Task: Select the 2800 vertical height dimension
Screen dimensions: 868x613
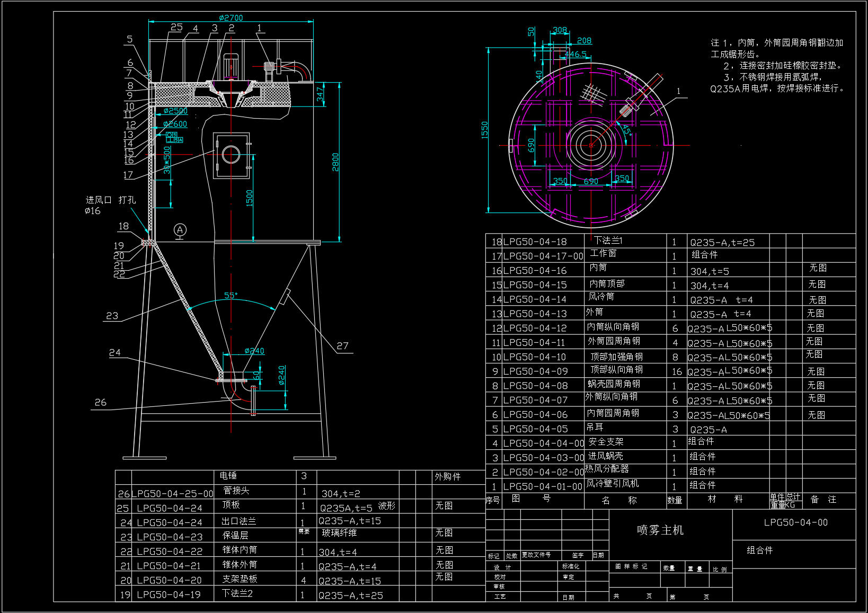Action: 335,162
